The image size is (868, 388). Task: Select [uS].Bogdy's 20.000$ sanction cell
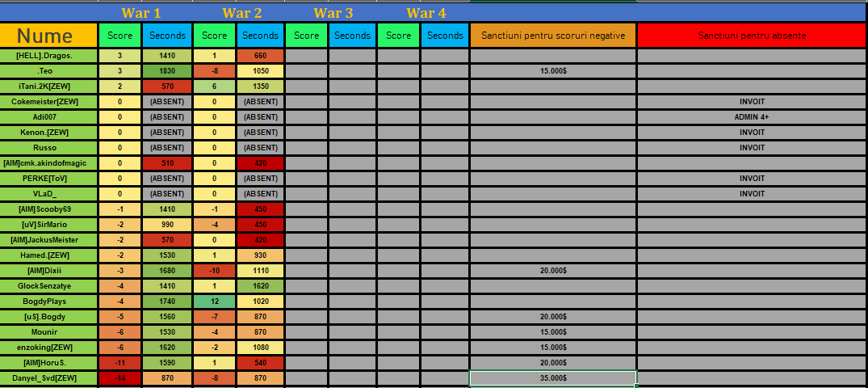(553, 317)
